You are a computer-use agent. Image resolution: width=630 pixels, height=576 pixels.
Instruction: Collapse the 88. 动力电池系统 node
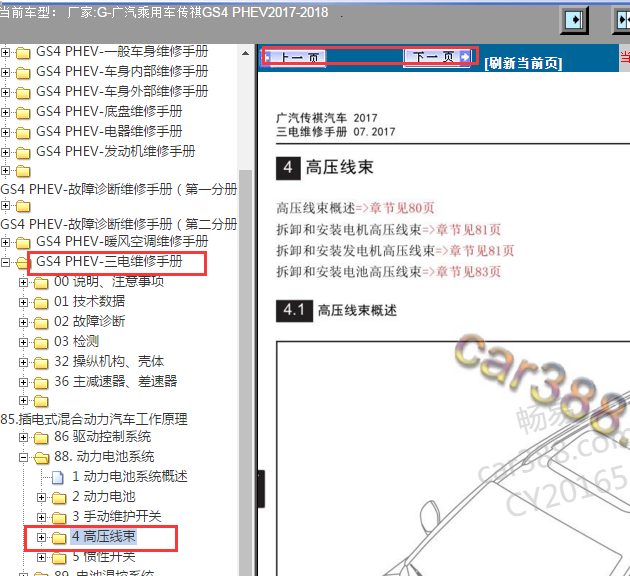[23, 457]
